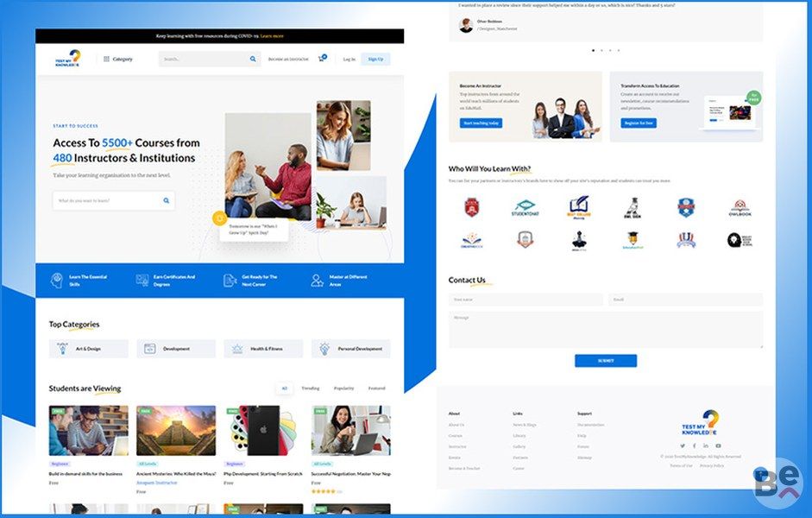The width and height of the screenshot is (812, 518).
Task: Open the Become an Instructor header link
Action: click(x=288, y=60)
